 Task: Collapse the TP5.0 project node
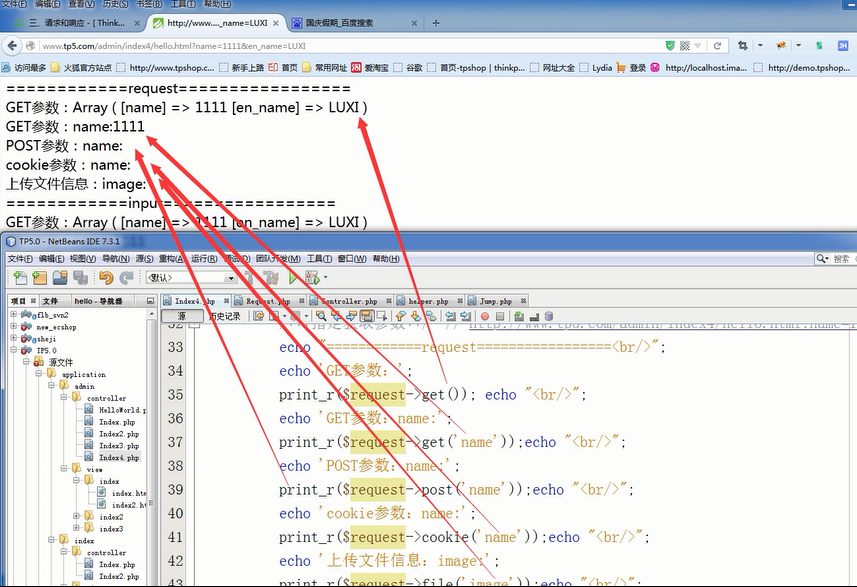14,350
